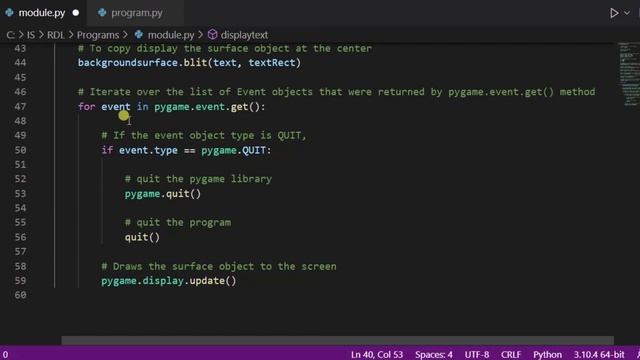Viewport: 640px width, 360px height.
Task: Open the IS breadcrumb folder
Action: click(31, 35)
